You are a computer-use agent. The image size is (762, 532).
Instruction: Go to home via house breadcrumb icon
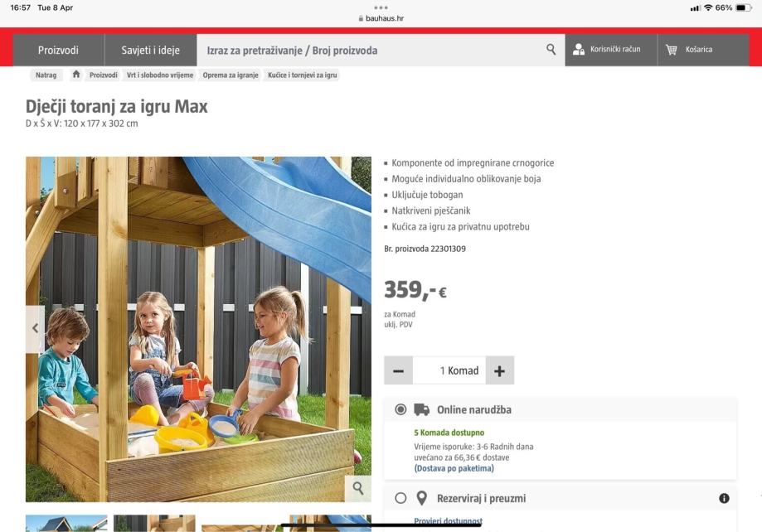pyautogui.click(x=75, y=75)
